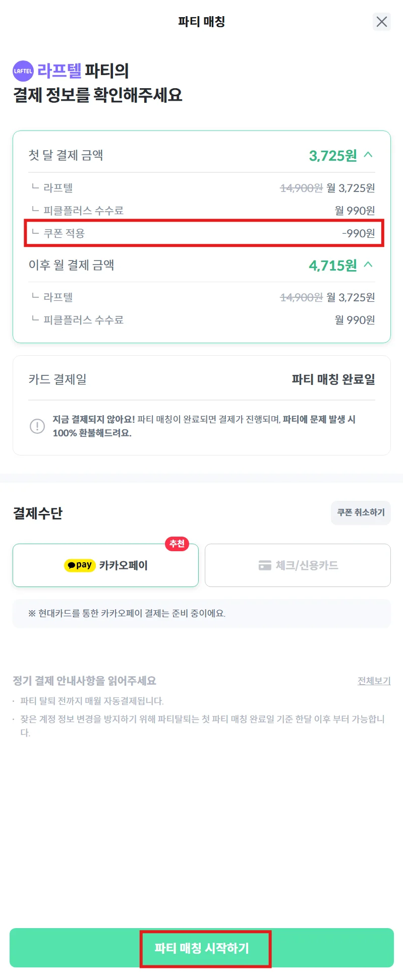Click the 4,715원 monthly total

pos(332,265)
